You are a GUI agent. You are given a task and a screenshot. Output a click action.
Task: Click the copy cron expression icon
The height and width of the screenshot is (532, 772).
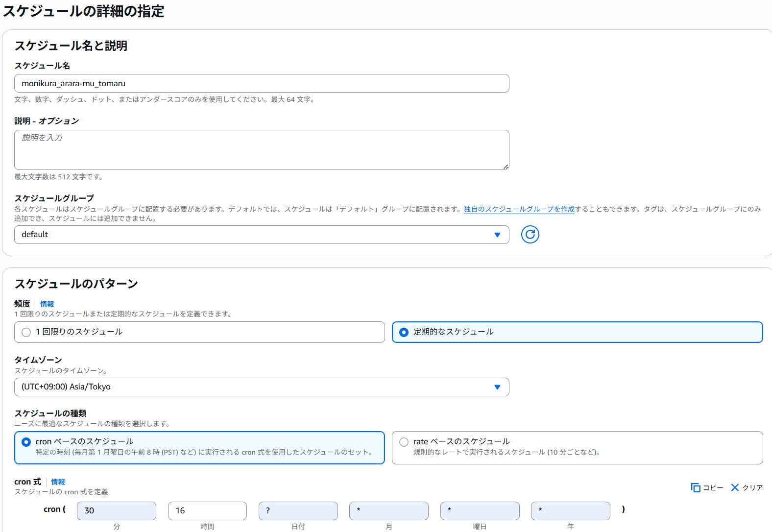696,487
